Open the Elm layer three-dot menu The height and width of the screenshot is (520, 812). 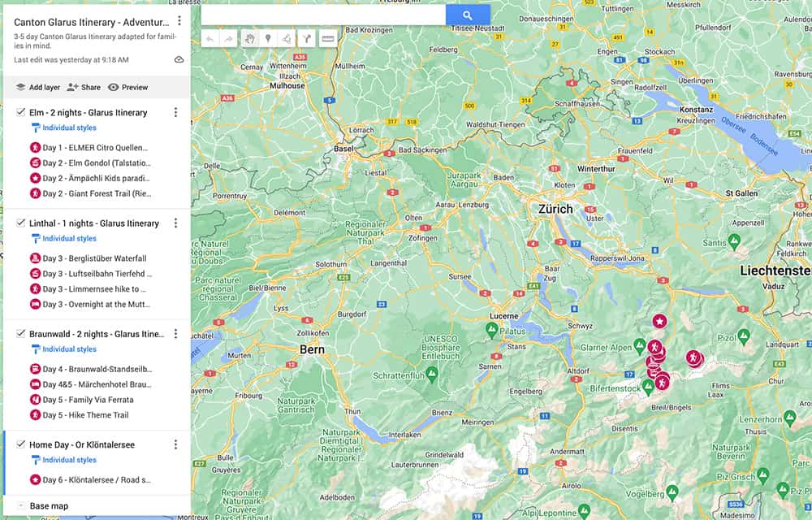coord(176,112)
